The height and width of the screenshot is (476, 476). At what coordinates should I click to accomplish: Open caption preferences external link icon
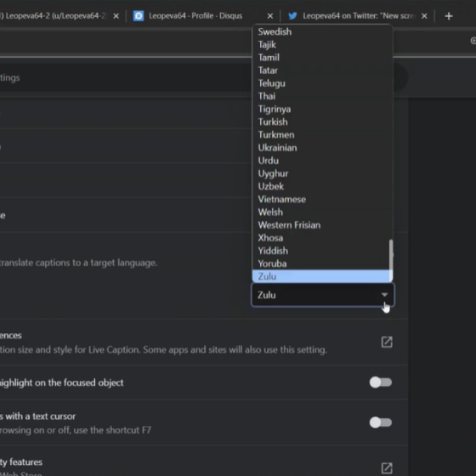(x=387, y=342)
